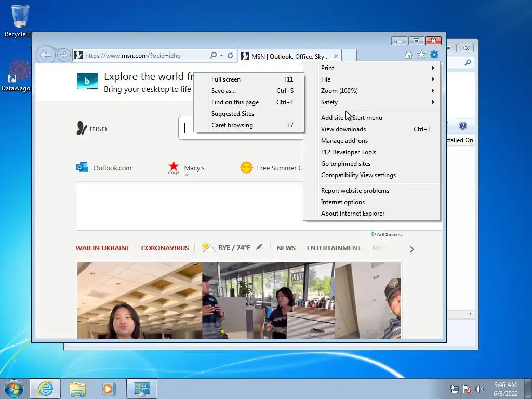This screenshot has height=399, width=532.
Task: Click the MSN web search box
Action: [x=241, y=128]
